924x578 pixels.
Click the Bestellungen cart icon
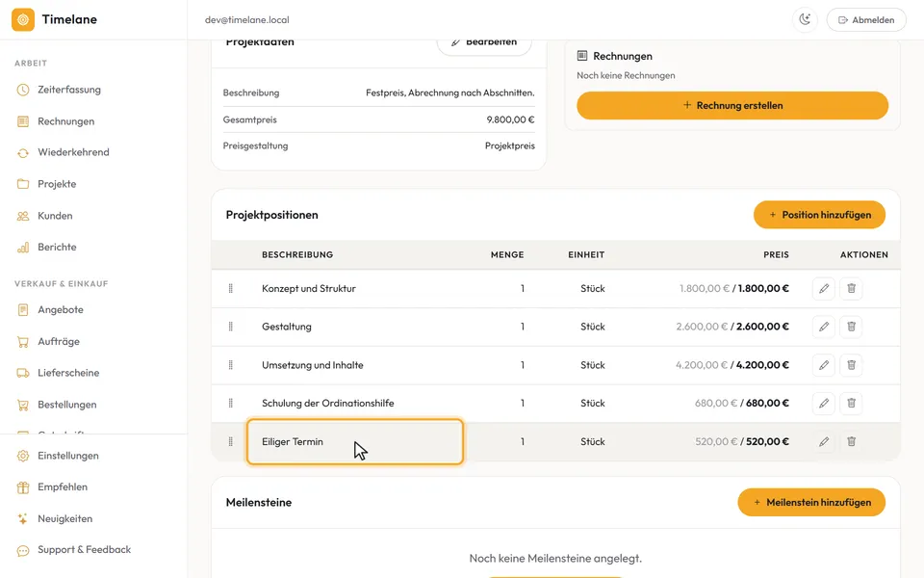(23, 405)
